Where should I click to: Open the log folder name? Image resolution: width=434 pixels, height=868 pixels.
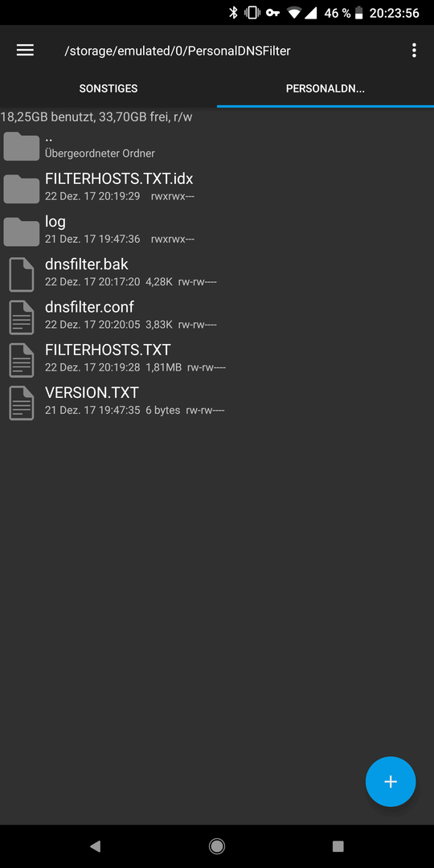coord(55,222)
